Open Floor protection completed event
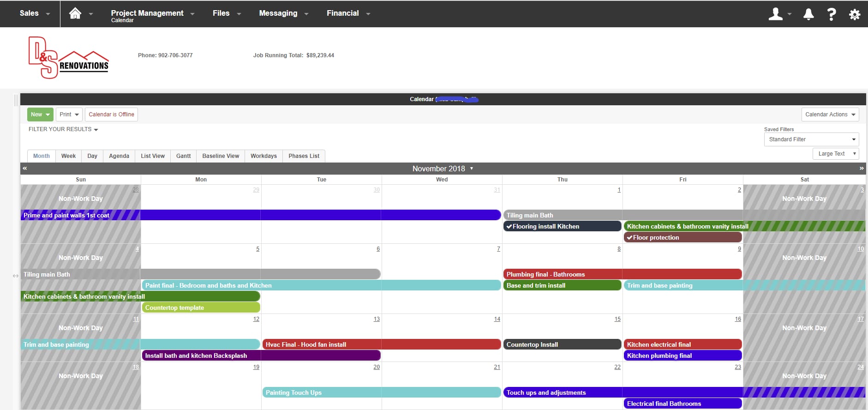 [x=683, y=237]
